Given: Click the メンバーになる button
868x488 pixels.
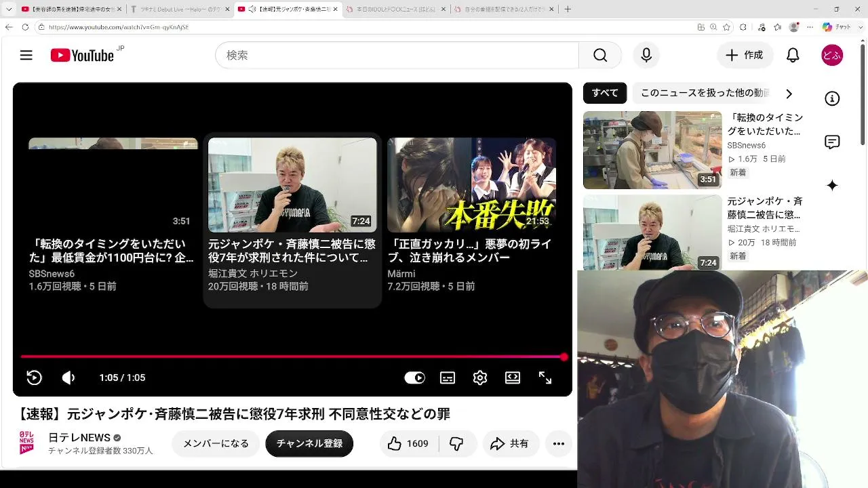Looking at the screenshot, I should [x=216, y=443].
